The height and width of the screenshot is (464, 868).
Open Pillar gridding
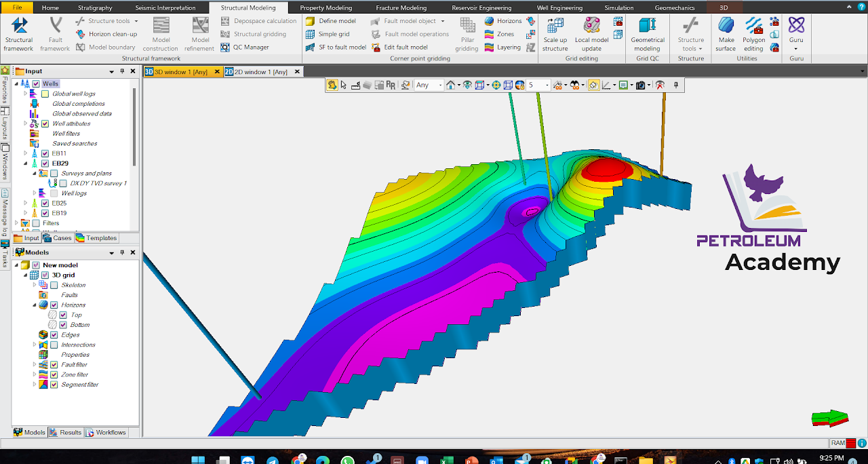point(467,34)
